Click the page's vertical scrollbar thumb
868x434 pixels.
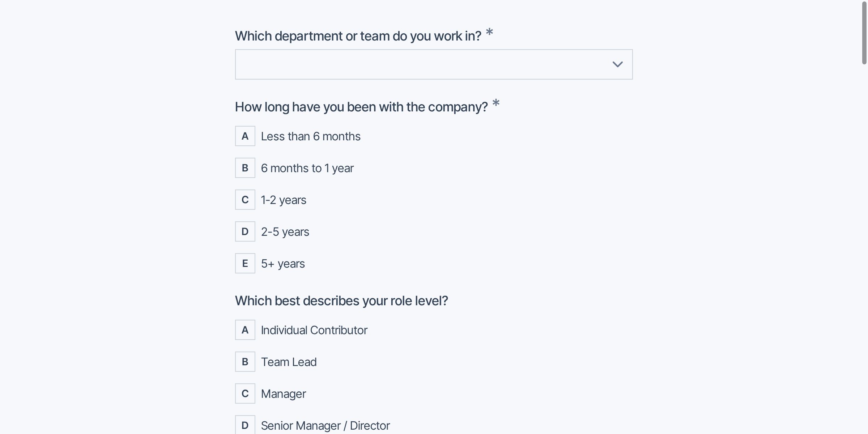point(864,33)
